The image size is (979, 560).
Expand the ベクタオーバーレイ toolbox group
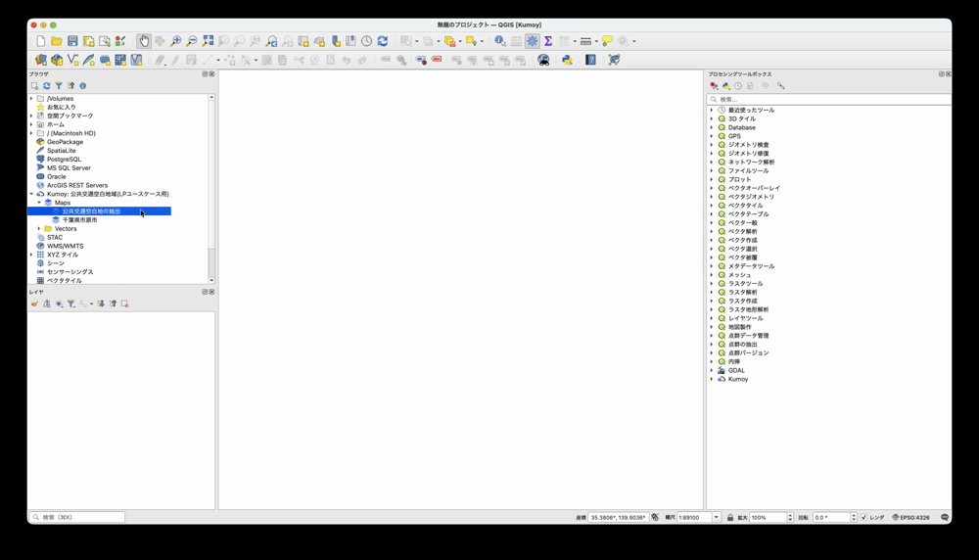[x=711, y=188]
